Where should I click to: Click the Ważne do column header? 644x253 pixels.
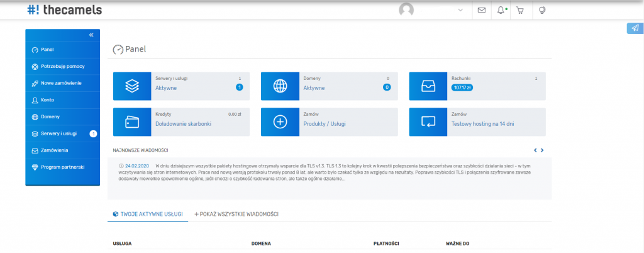coord(458,244)
